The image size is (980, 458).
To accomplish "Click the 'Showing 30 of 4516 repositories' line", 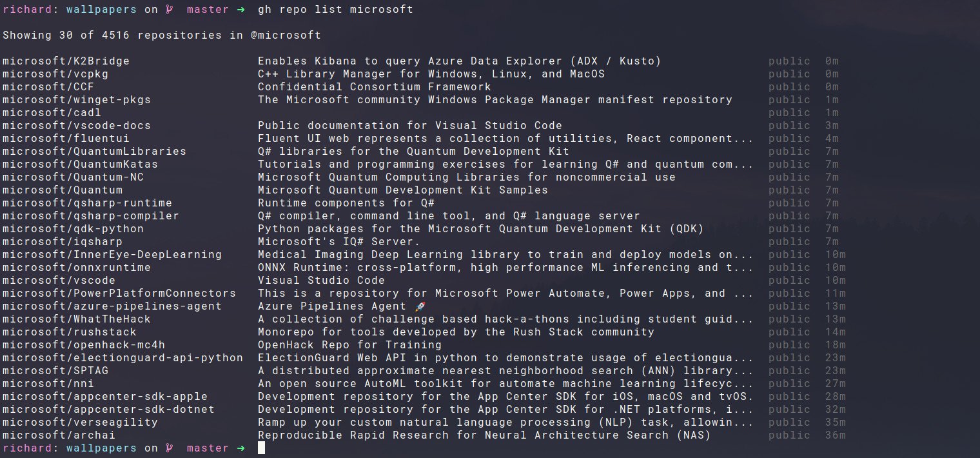I will [161, 35].
